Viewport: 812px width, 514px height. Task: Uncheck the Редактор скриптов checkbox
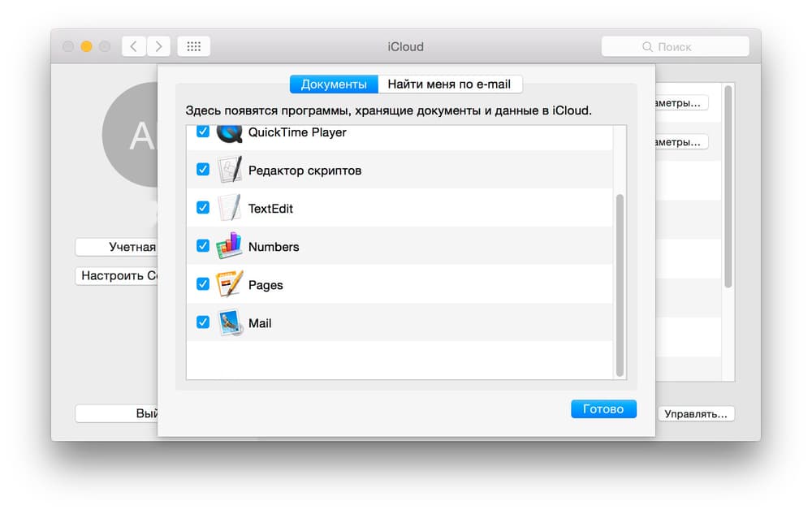203,169
